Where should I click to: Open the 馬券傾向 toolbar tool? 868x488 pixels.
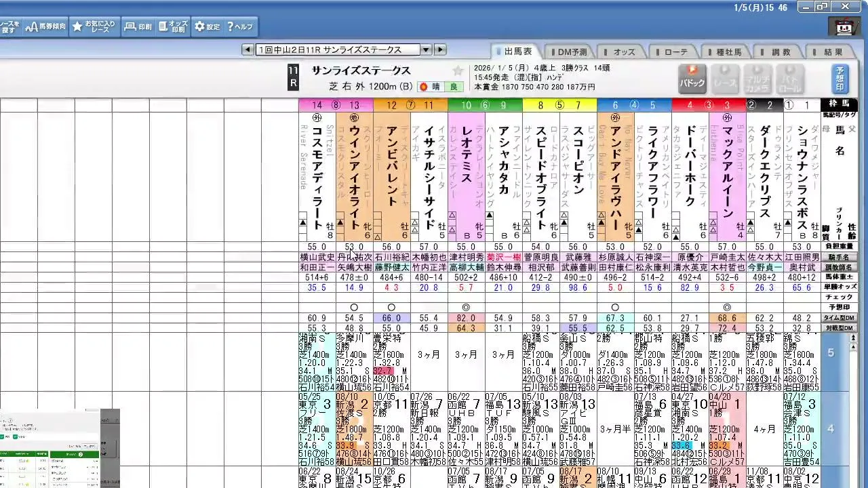(45, 26)
